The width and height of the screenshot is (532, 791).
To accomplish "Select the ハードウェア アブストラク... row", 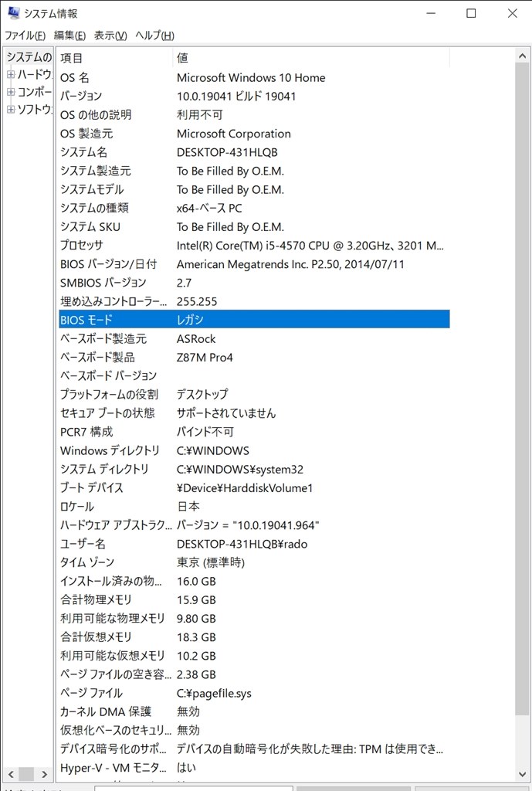I will (x=254, y=525).
